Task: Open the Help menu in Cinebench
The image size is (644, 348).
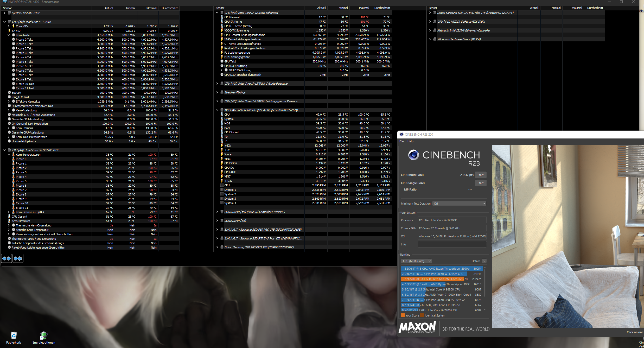Action: (x=410, y=141)
